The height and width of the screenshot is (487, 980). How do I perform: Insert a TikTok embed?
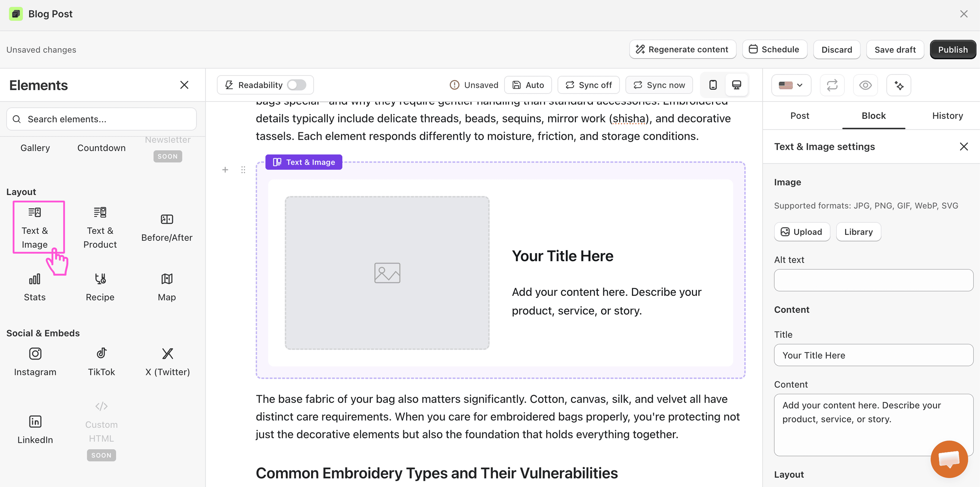pos(101,362)
